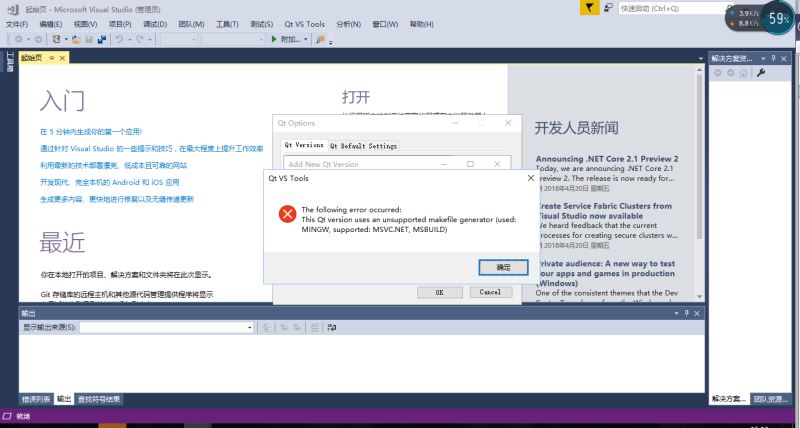This screenshot has height=428, width=800.
Task: Confirm the Qt VS Tools error dialog
Action: 503,267
